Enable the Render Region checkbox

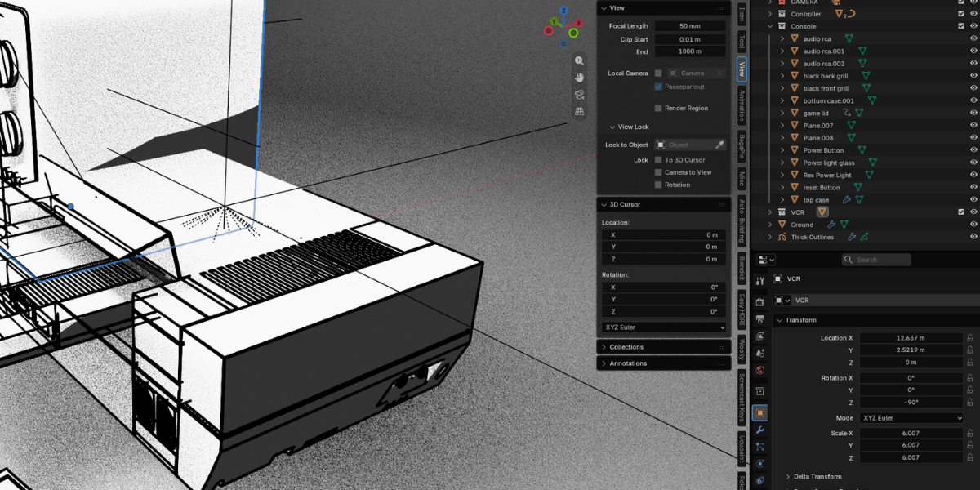658,108
